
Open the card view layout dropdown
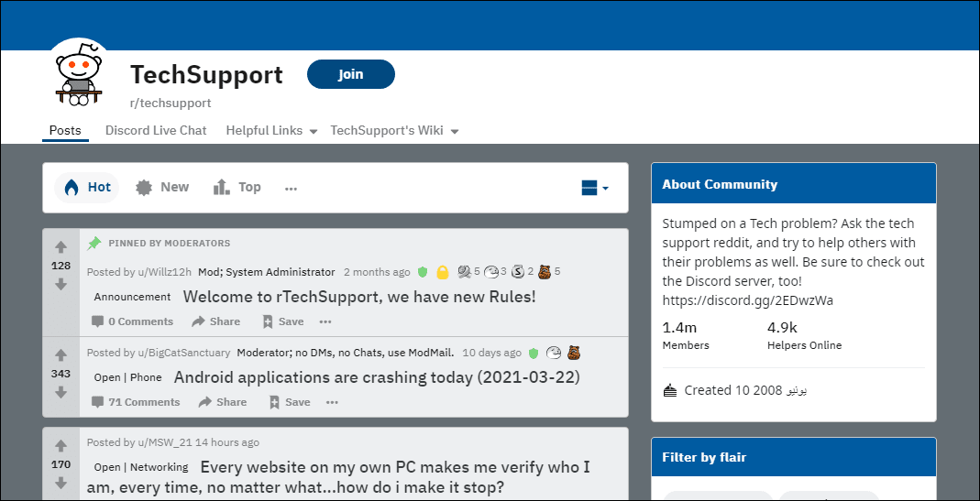pos(595,188)
